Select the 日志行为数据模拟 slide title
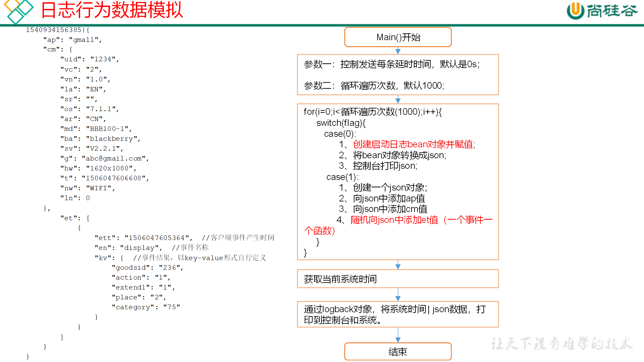This screenshot has height=362, width=644. pyautogui.click(x=112, y=10)
